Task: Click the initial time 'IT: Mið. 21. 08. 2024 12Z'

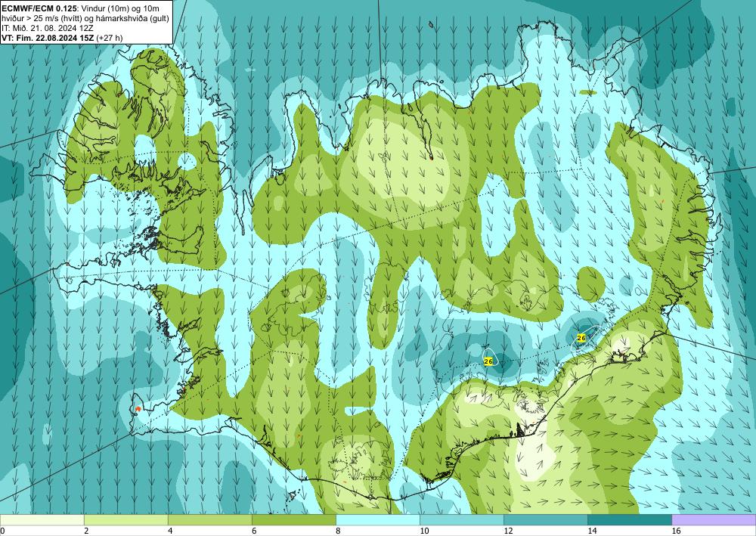Action: pyautogui.click(x=46, y=28)
